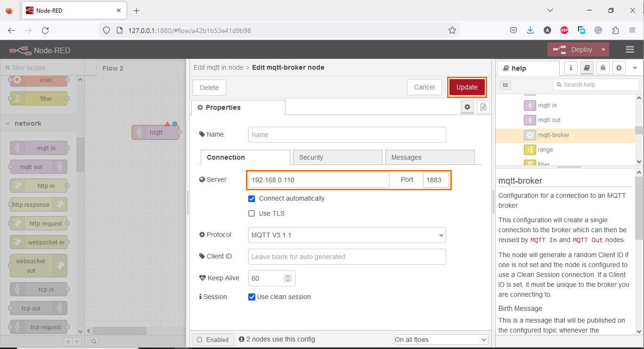Viewport: 644px width, 349px height.
Task: Select the websocket in palette node
Action: click(x=39, y=242)
